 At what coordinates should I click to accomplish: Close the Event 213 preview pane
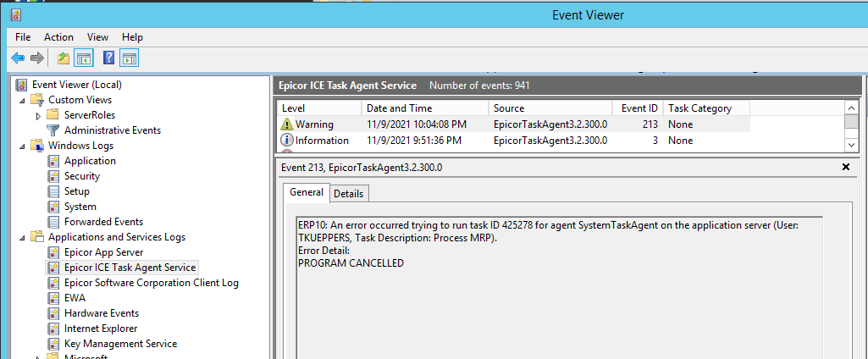(x=845, y=167)
